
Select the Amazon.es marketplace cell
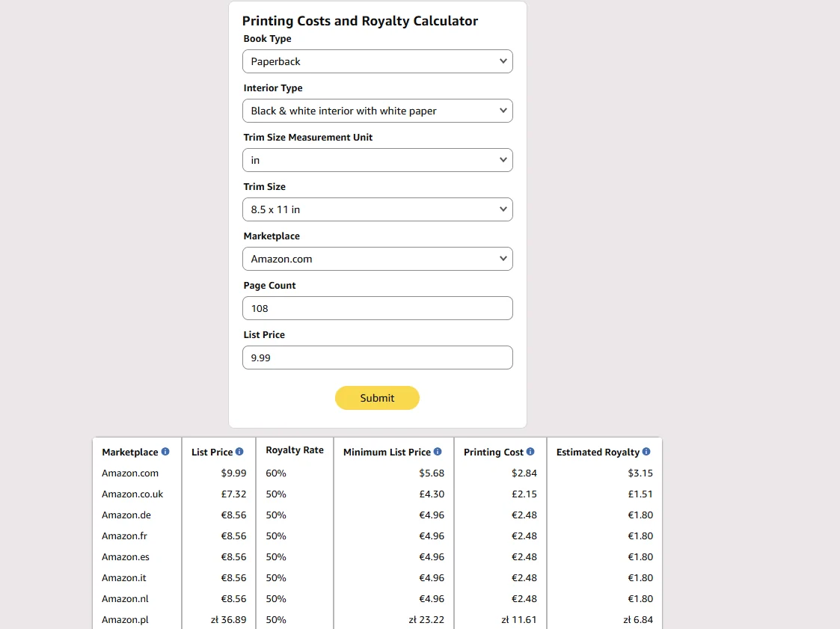coord(126,556)
